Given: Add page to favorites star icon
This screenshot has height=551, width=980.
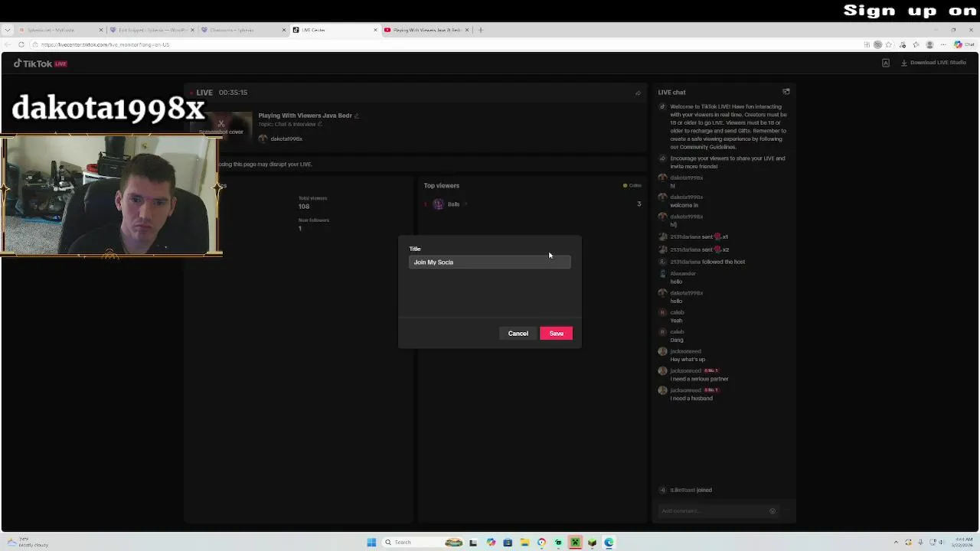Looking at the screenshot, I should coord(890,44).
